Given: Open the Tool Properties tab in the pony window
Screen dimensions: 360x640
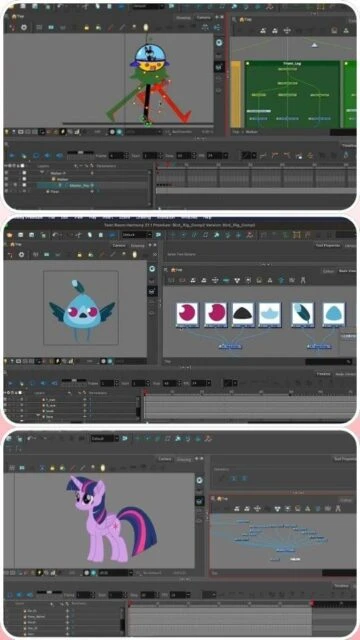Looking at the screenshot, I should tap(345, 459).
